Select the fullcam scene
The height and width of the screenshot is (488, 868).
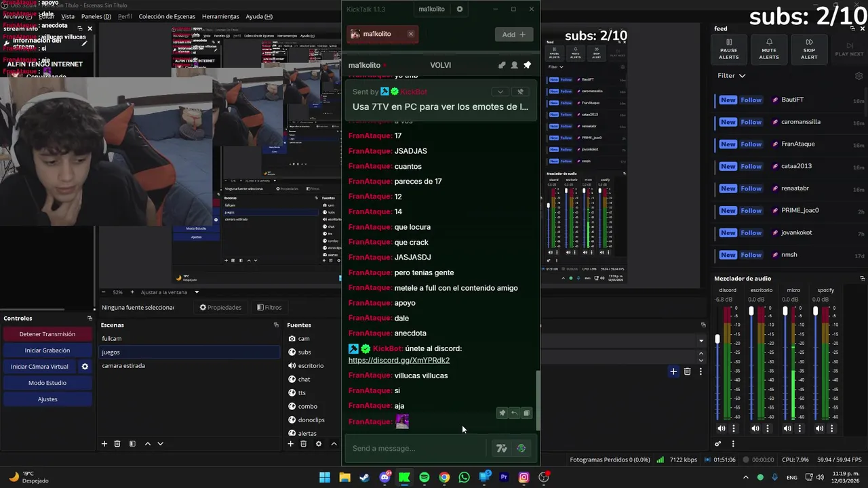(189, 338)
